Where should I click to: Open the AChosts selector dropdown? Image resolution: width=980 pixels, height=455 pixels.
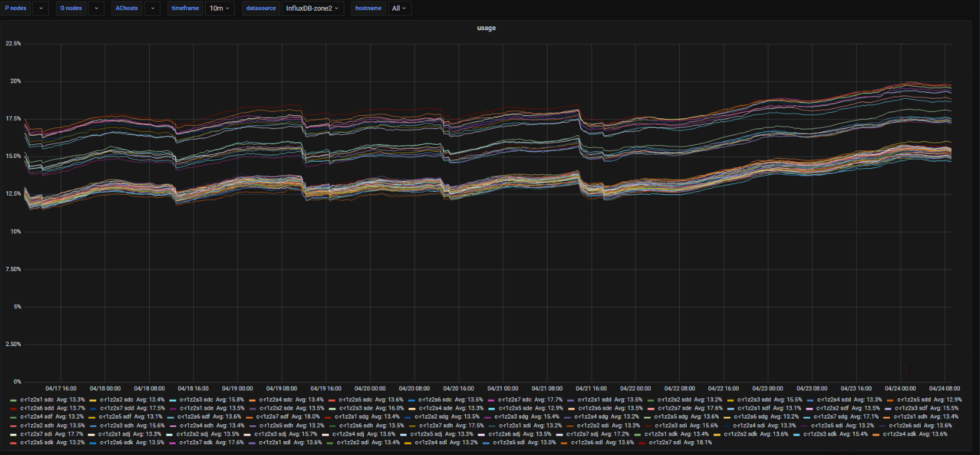(x=152, y=8)
